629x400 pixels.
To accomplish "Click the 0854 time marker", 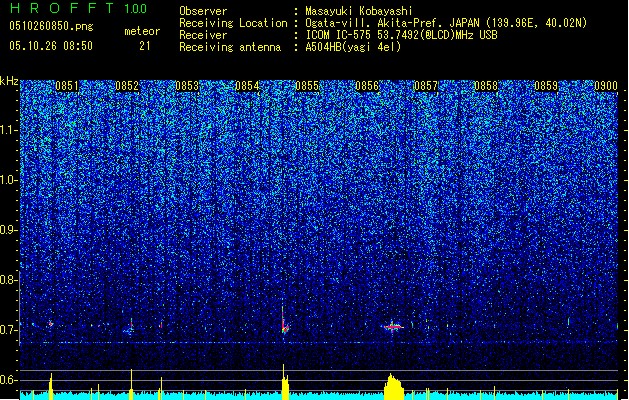I will 247,86.
